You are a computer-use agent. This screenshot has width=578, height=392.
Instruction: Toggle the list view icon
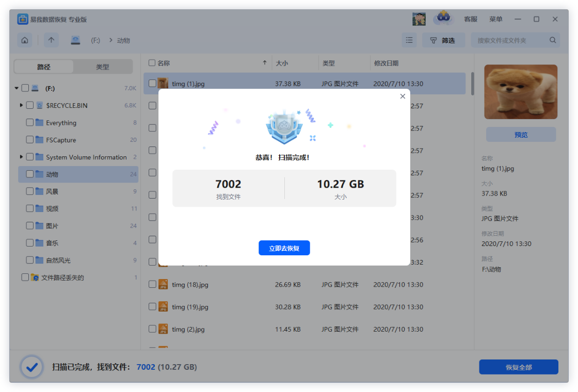(409, 40)
